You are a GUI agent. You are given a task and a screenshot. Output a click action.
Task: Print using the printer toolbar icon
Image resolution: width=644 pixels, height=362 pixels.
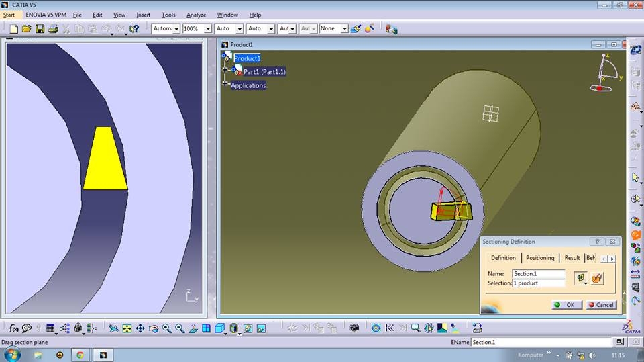(x=53, y=29)
